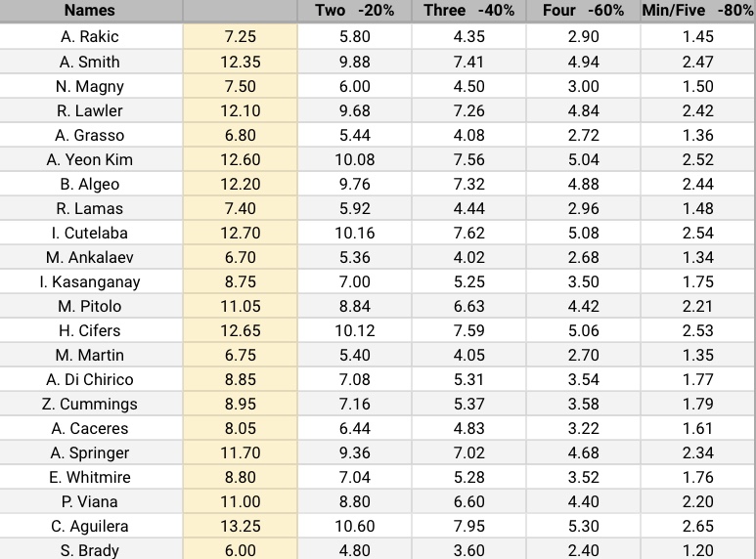Click the Min/Five -80% column header
Image resolution: width=756 pixels, height=559 pixels.
(697, 11)
